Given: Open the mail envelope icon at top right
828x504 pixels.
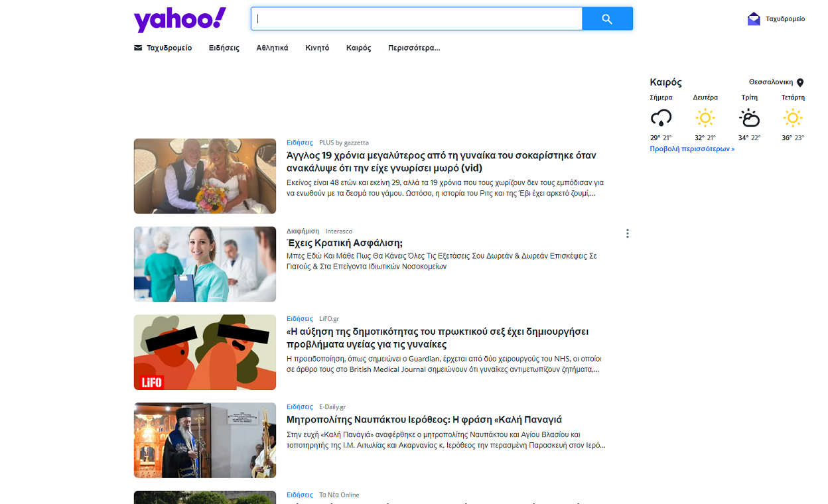Looking at the screenshot, I should pyautogui.click(x=754, y=19).
